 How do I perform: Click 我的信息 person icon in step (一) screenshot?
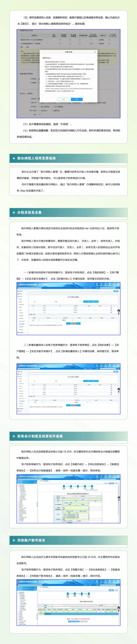[97, 284]
